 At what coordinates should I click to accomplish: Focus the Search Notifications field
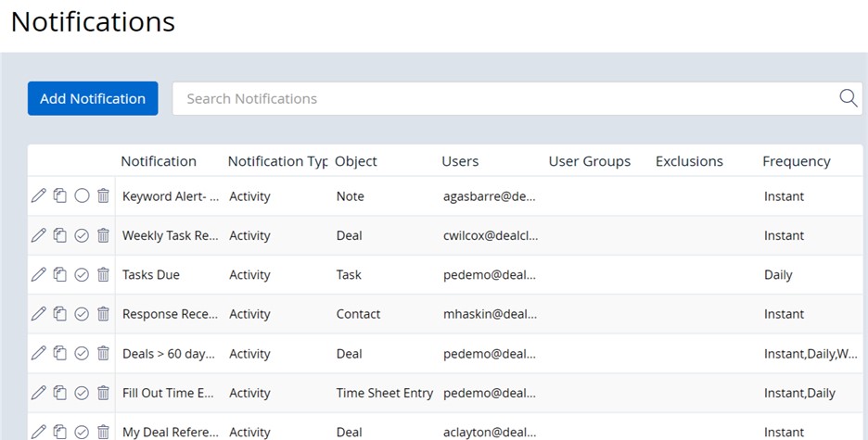pos(504,98)
